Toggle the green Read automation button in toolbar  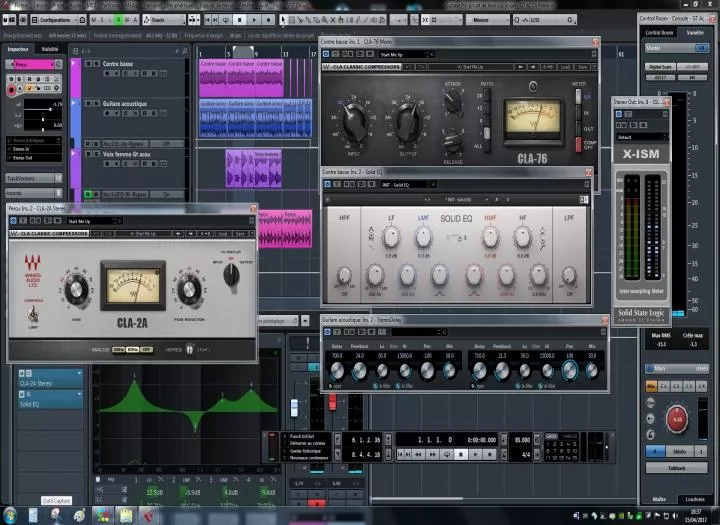(x=118, y=20)
